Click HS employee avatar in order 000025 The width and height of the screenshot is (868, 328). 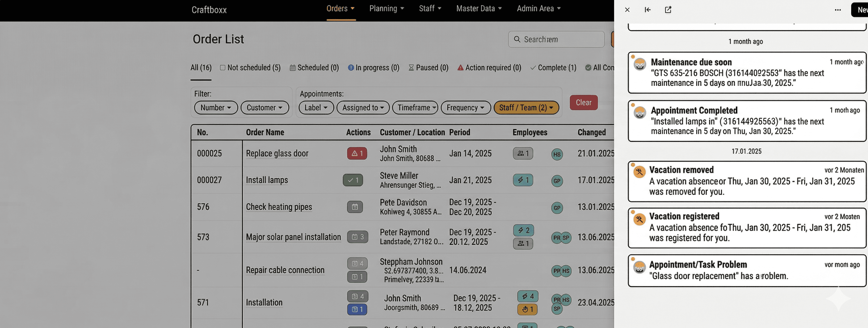point(557,155)
